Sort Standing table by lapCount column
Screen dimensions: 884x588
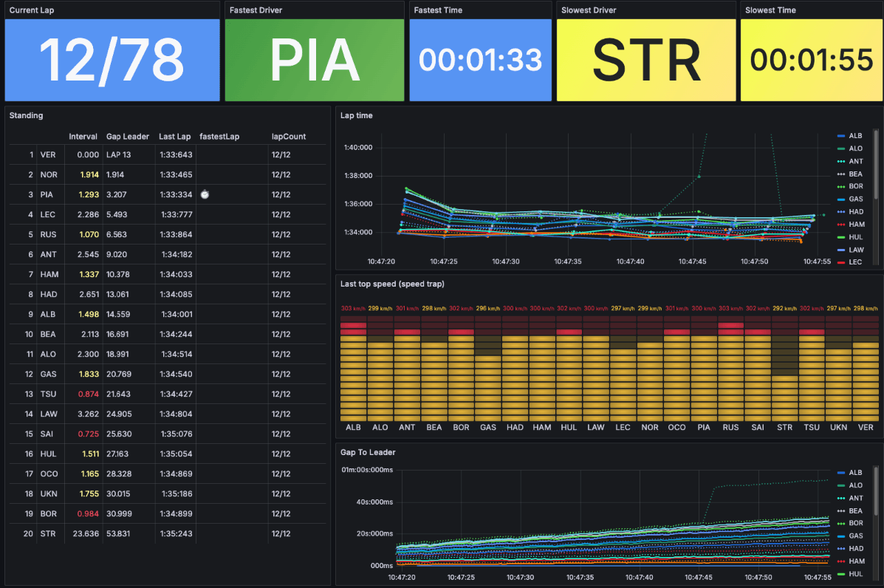coord(289,137)
